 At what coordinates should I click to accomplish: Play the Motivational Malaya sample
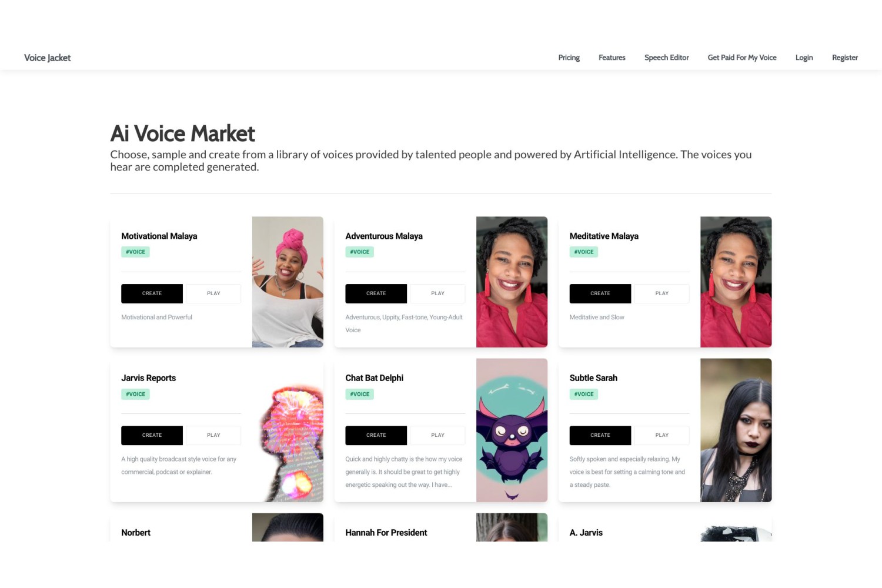tap(213, 293)
